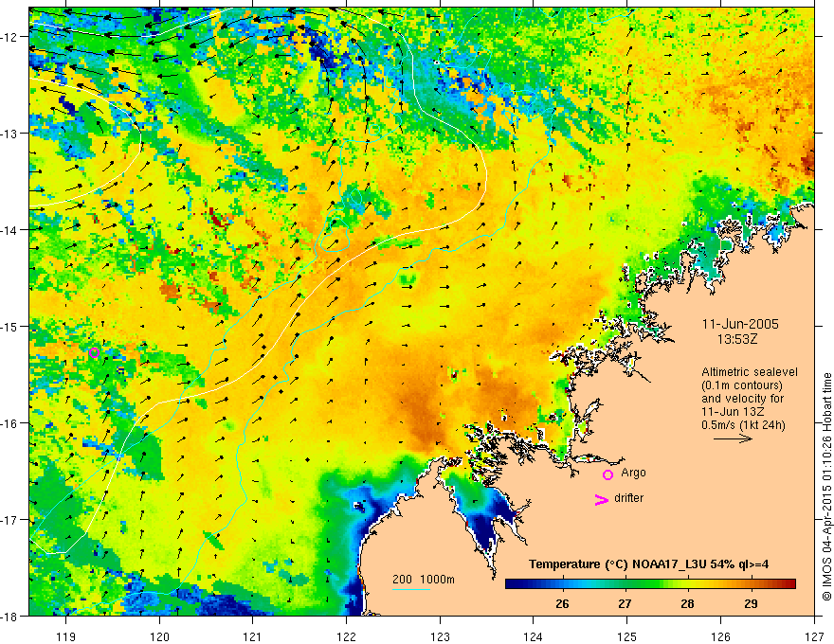Click the '13:53Z' time label
This screenshot has width=834, height=644.
coord(737,339)
